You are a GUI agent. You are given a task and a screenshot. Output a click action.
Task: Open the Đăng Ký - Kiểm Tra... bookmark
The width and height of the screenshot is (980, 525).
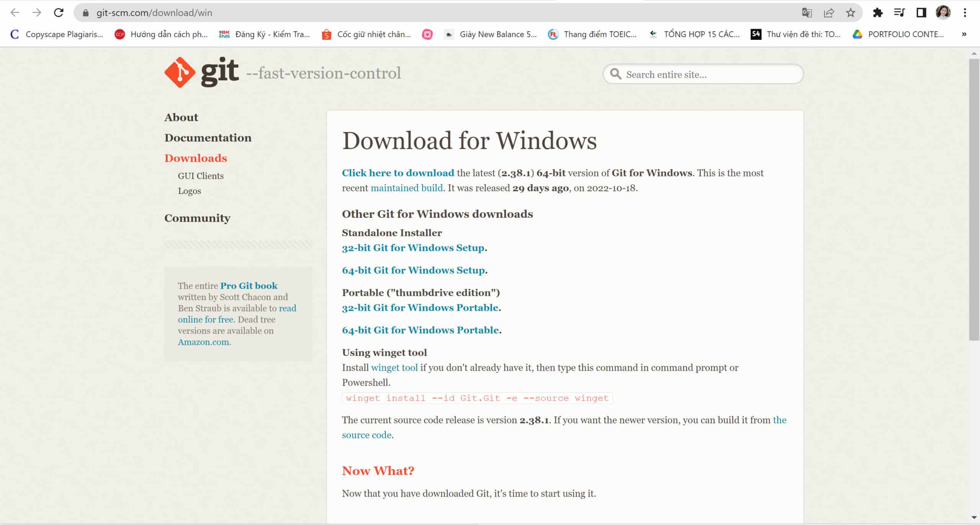[x=264, y=34]
